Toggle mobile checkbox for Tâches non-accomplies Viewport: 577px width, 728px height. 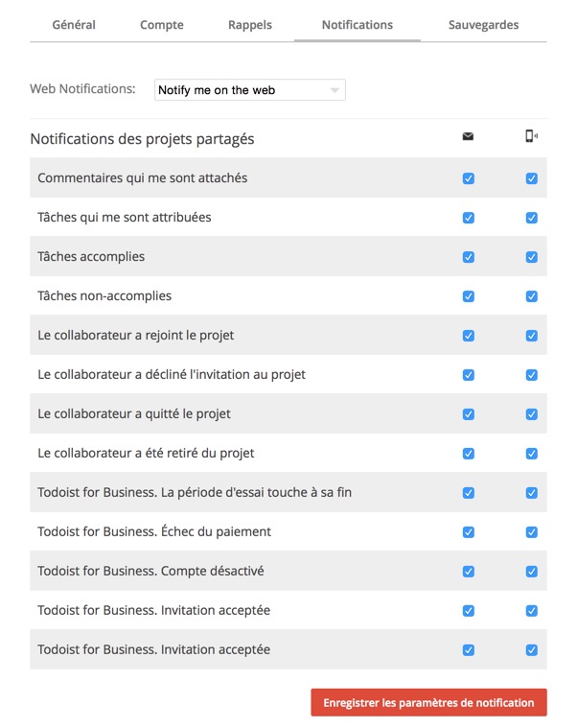(x=532, y=296)
